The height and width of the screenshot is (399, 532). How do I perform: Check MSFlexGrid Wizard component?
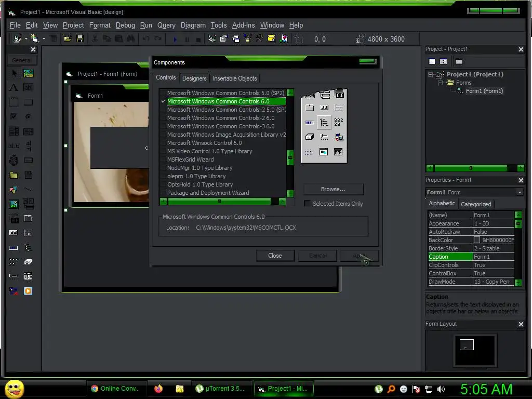tap(164, 159)
